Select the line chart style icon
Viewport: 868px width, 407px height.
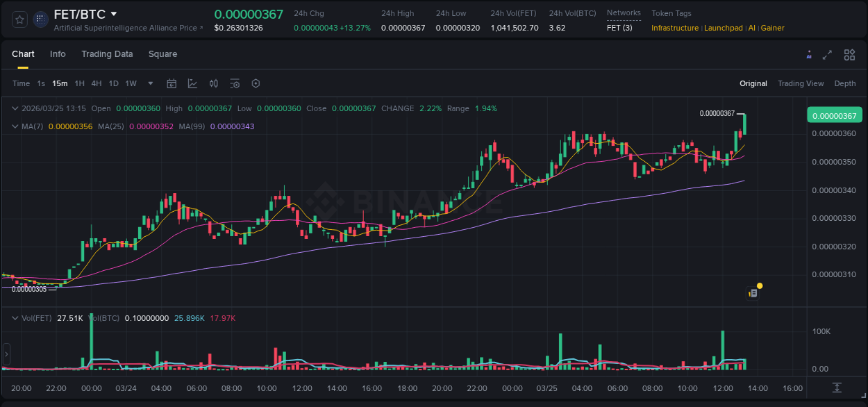click(x=192, y=83)
